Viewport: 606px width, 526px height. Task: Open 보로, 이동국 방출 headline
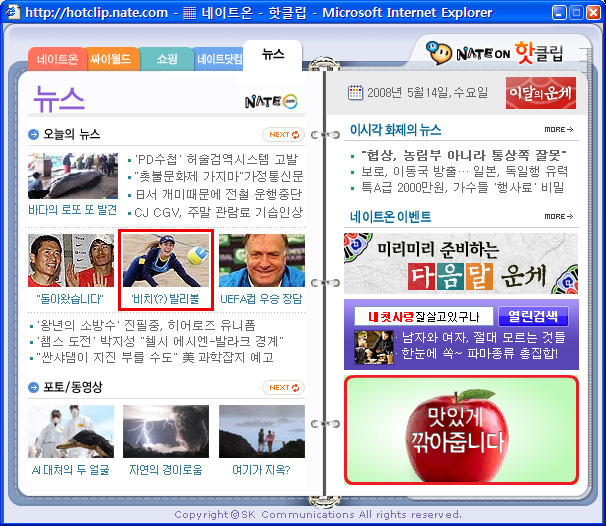point(465,171)
